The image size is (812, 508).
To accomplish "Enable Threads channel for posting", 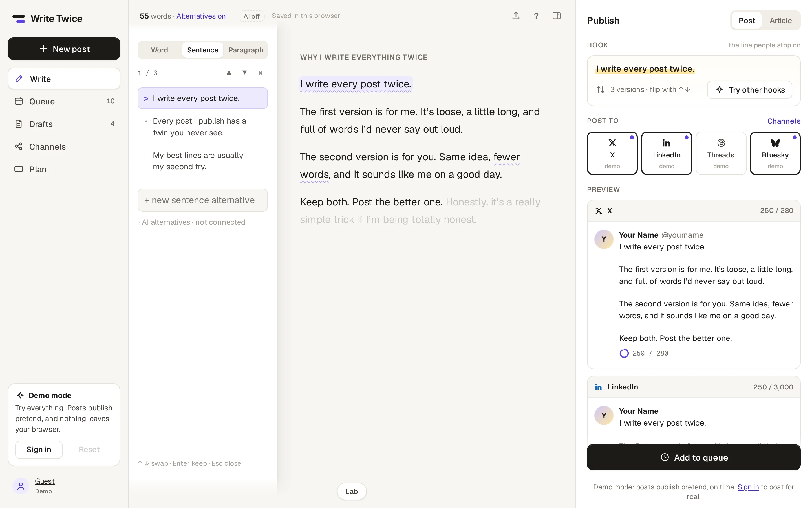I will click(x=721, y=153).
